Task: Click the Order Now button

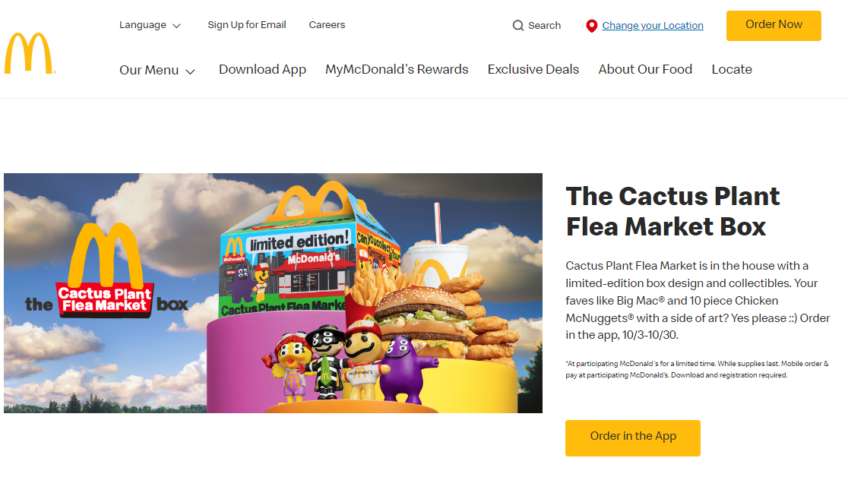Action: [773, 25]
